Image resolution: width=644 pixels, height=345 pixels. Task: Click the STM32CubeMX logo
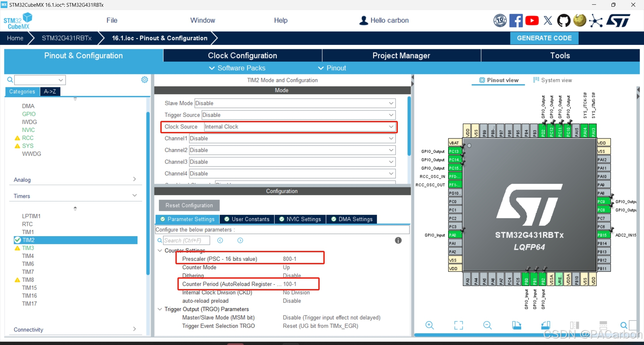coord(18,21)
